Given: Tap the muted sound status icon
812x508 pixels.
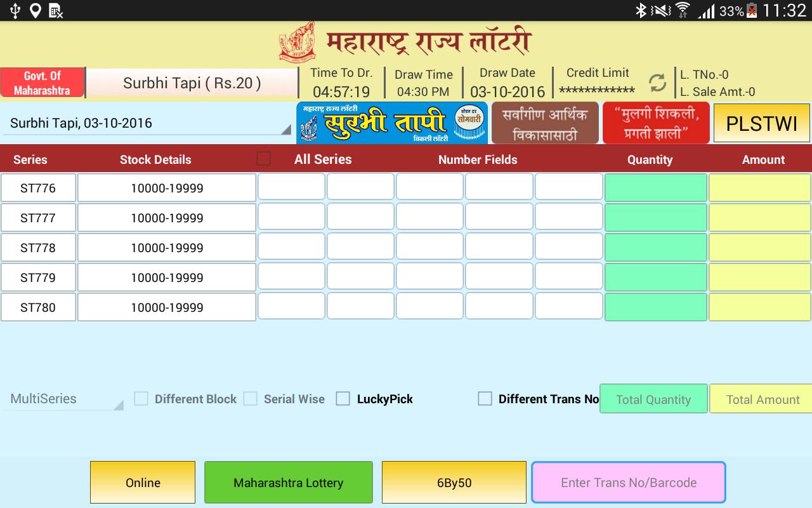Looking at the screenshot, I should tap(661, 11).
